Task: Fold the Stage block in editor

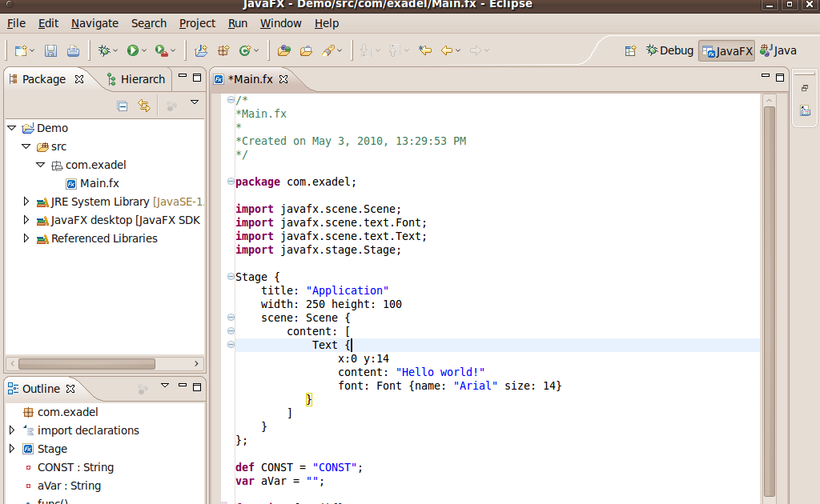Action: 231,276
